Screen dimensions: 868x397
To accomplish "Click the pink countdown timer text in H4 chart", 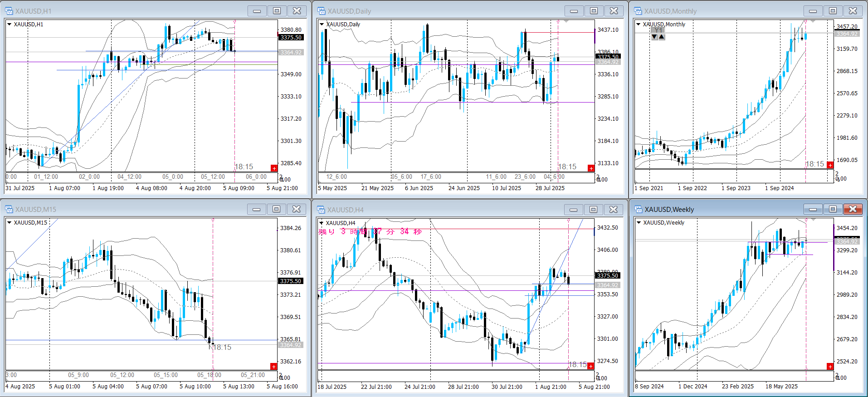I will pyautogui.click(x=370, y=231).
